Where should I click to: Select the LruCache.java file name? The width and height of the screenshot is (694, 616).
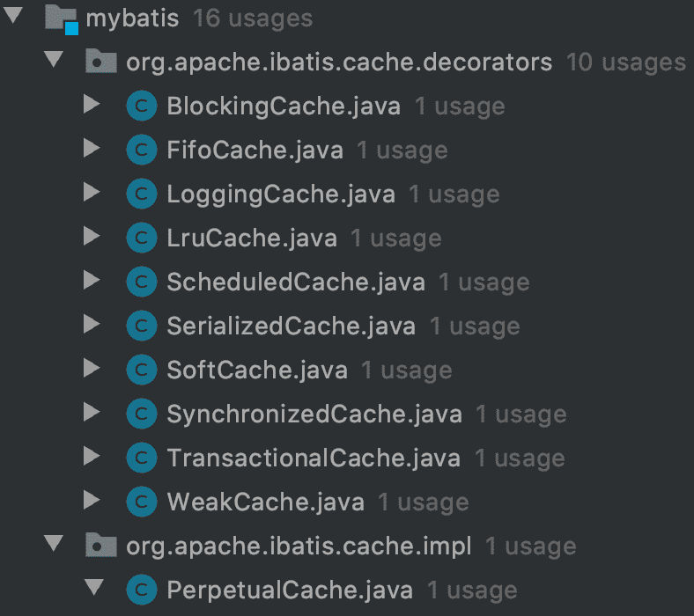(x=252, y=238)
